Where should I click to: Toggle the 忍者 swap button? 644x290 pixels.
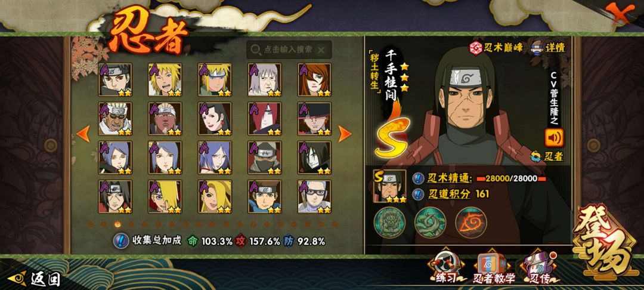click(547, 156)
